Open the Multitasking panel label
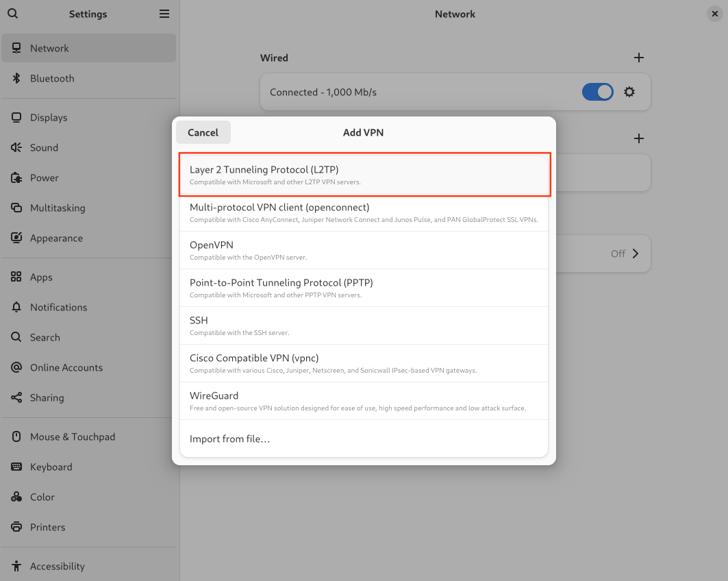 [x=58, y=208]
